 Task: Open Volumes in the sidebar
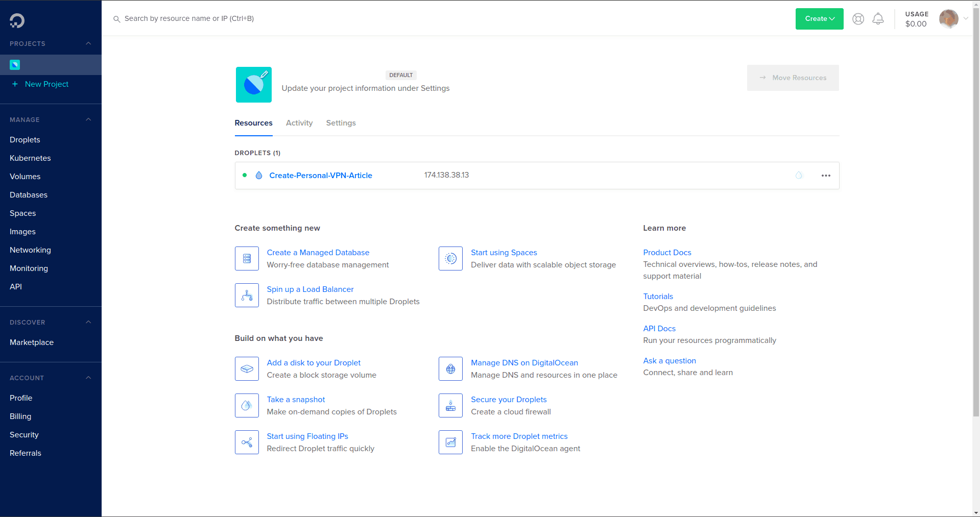coord(25,177)
